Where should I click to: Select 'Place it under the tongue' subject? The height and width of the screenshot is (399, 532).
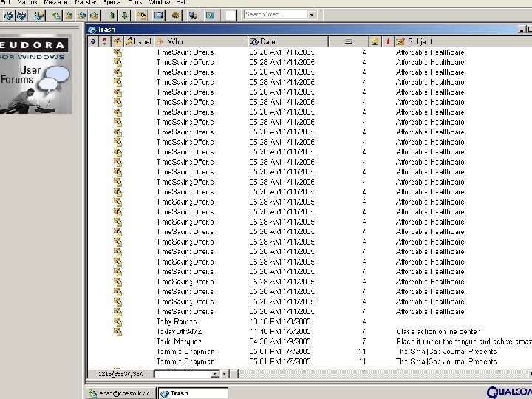464,341
